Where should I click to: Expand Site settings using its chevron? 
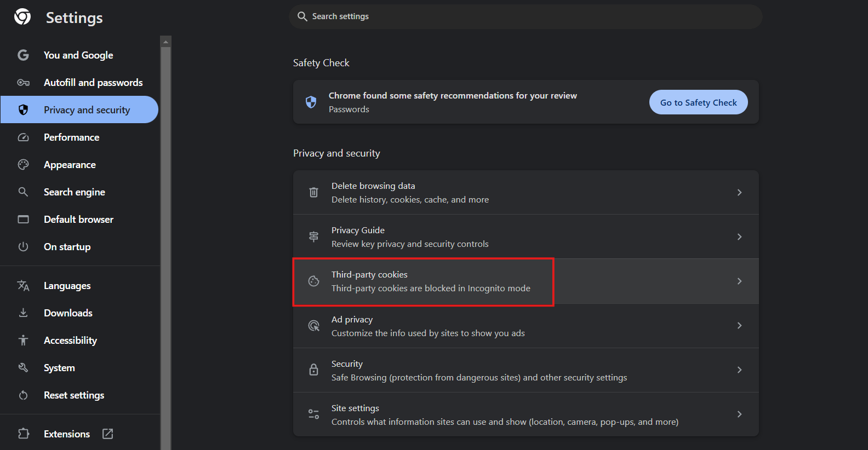739,414
